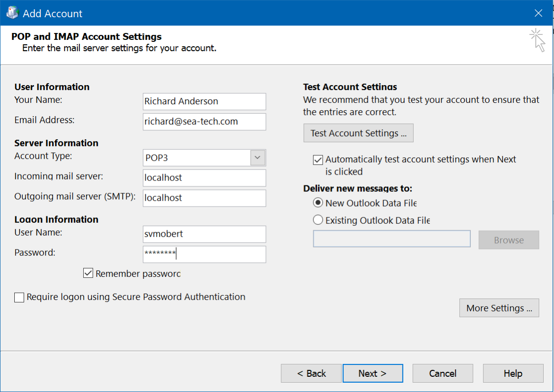The image size is (554, 392).
Task: Close the Add Account dialog
Action: coord(538,13)
